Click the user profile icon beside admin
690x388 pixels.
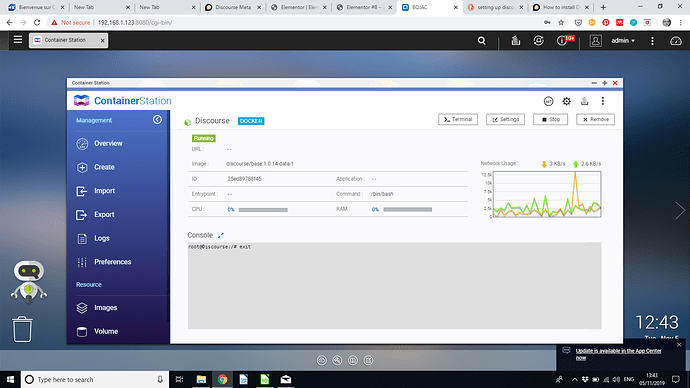(x=595, y=40)
